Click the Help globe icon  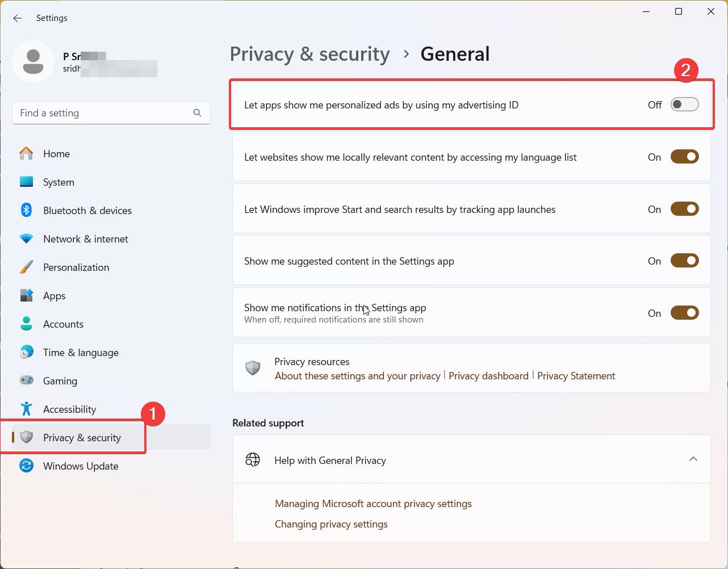coord(253,459)
